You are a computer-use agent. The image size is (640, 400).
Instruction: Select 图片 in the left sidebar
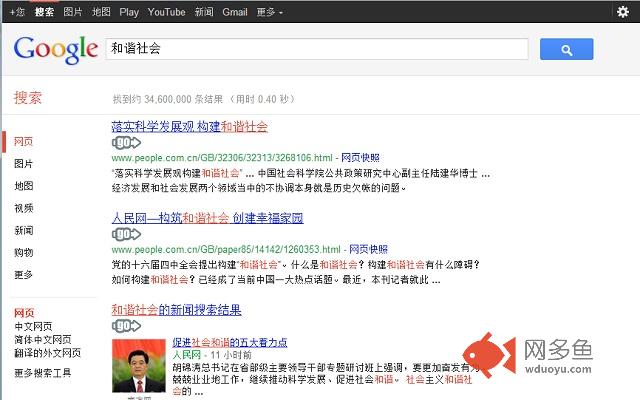pyautogui.click(x=23, y=164)
